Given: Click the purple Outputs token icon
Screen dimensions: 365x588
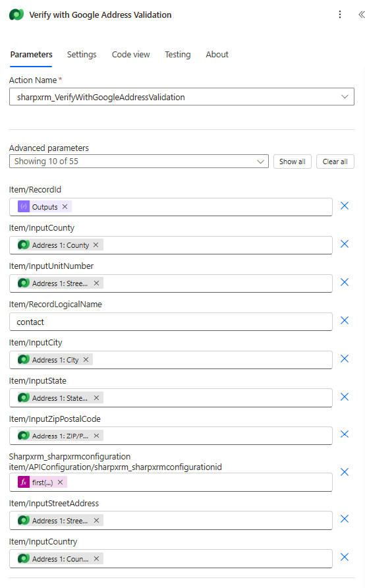Looking at the screenshot, I should 24,206.
